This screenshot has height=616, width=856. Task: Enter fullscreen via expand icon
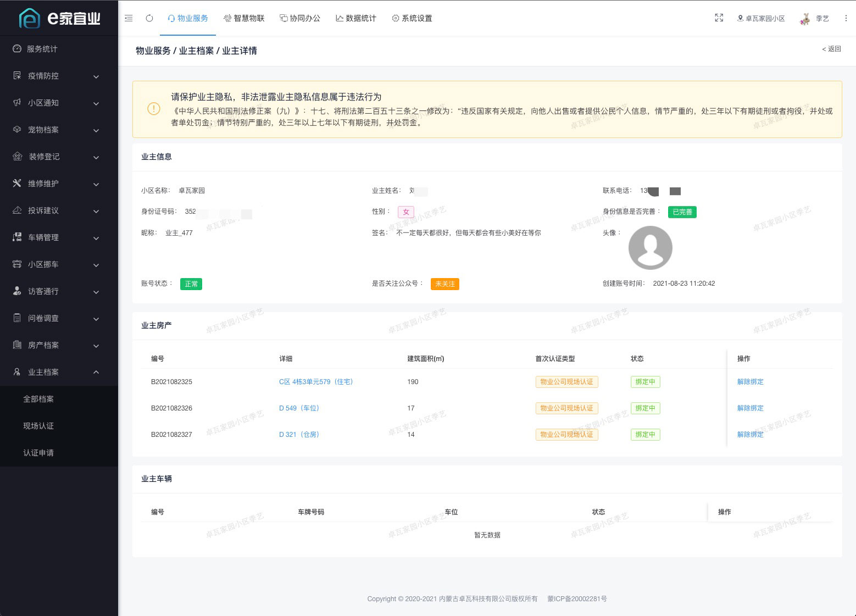pos(719,18)
